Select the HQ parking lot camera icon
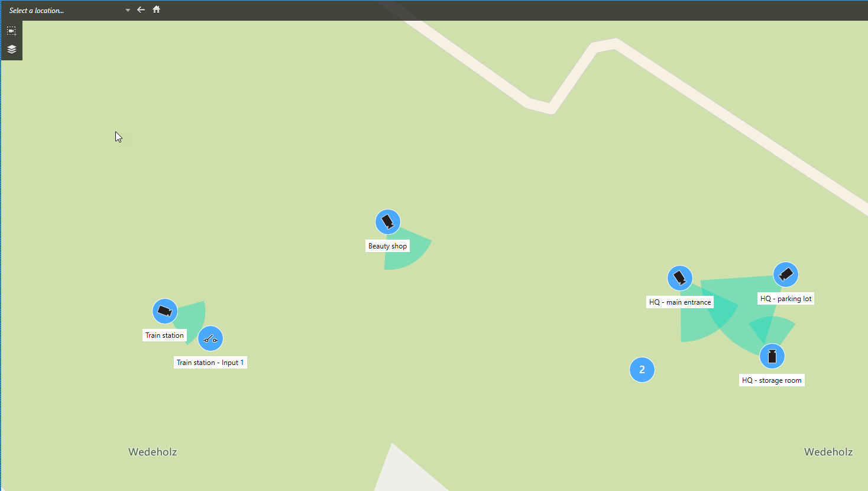868x491 pixels. pyautogui.click(x=786, y=274)
